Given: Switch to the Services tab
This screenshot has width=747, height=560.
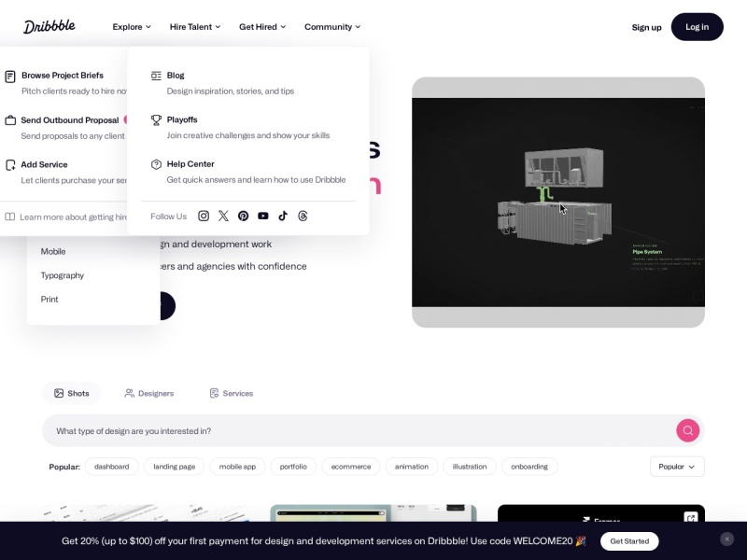Looking at the screenshot, I should (x=232, y=393).
